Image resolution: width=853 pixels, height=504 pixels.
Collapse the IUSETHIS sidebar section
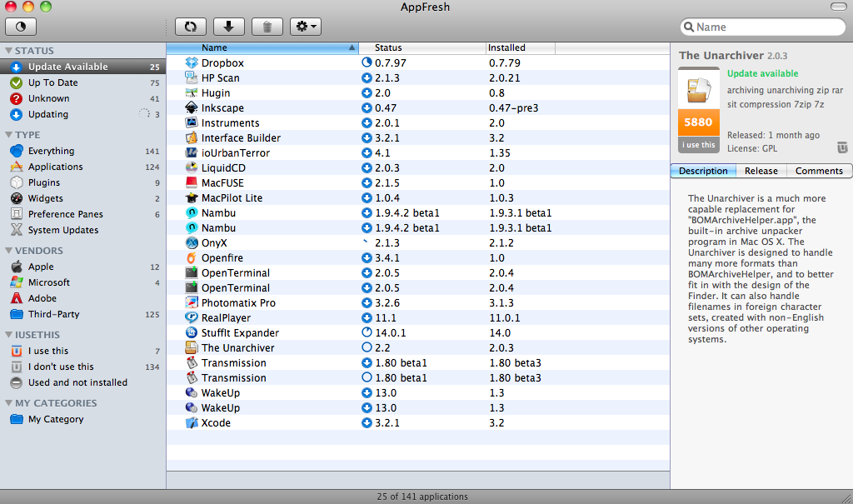tap(8, 335)
